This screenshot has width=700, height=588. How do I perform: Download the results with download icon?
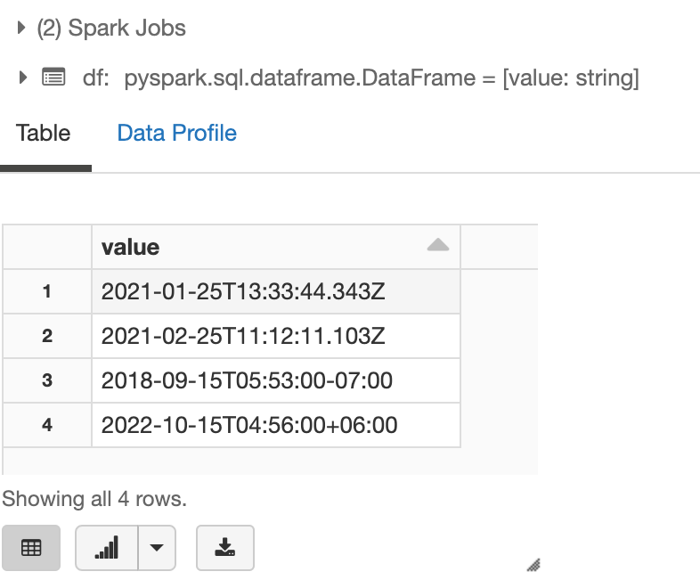pyautogui.click(x=225, y=548)
